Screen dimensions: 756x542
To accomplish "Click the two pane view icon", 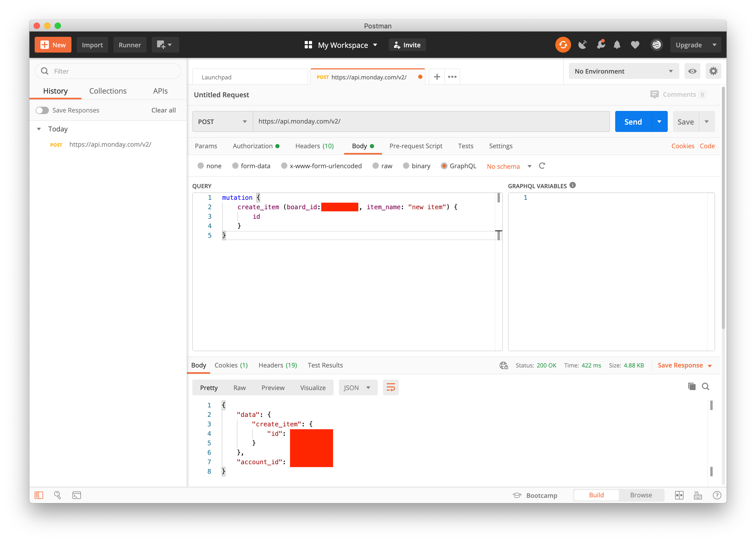I will pyautogui.click(x=679, y=495).
